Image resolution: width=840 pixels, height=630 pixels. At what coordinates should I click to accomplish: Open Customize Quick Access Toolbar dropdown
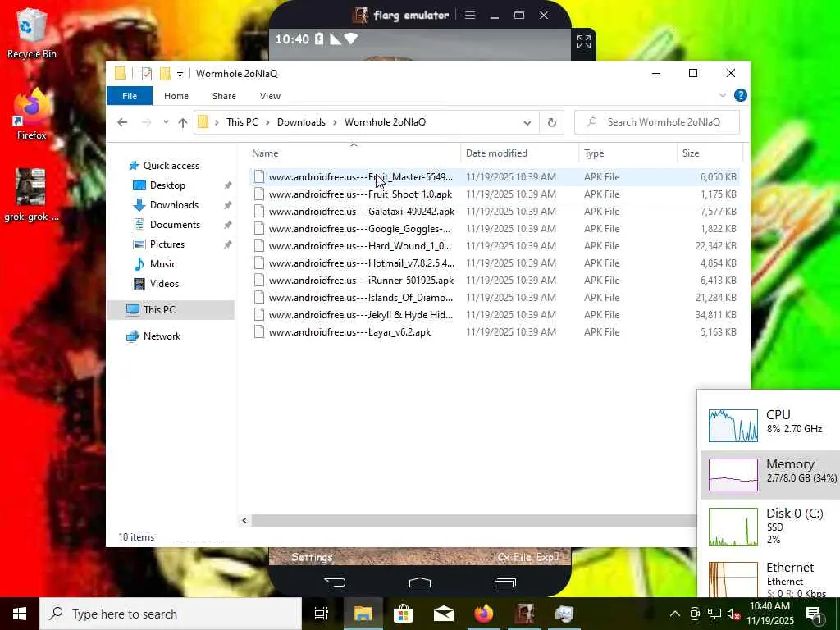pos(180,74)
